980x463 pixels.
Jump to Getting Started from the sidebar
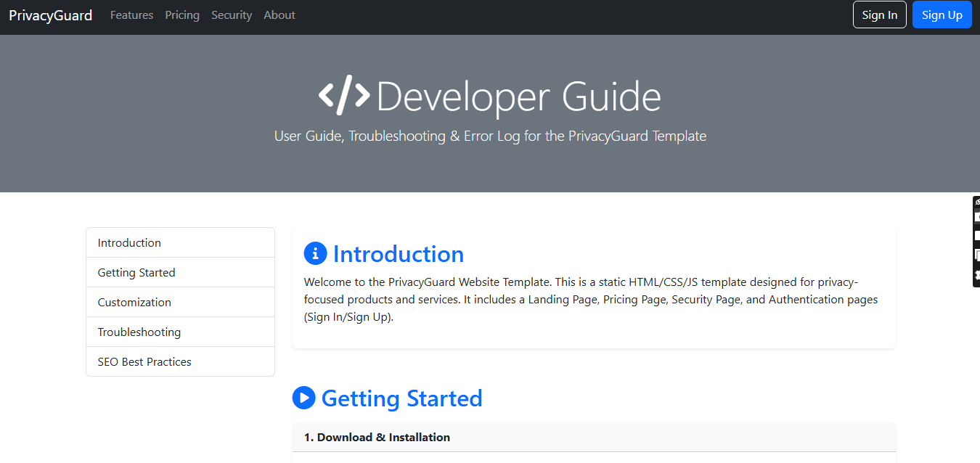pyautogui.click(x=136, y=273)
